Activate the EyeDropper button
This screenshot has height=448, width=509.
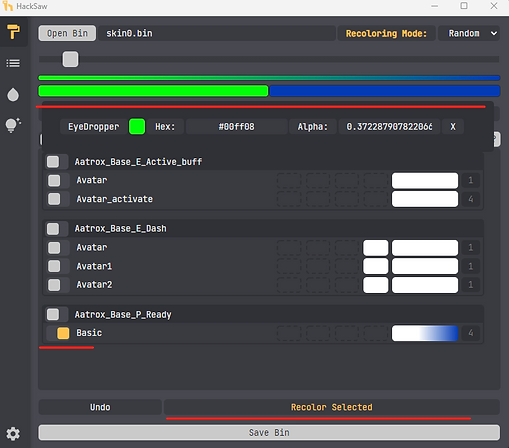93,127
